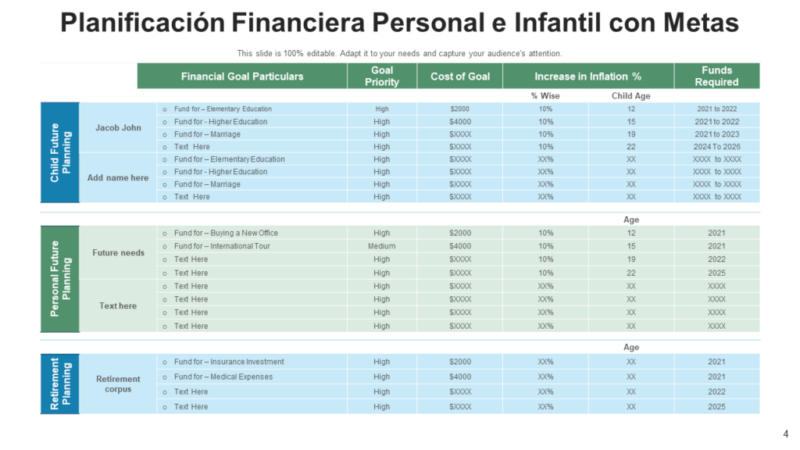Click 'Fund for – Insurance Investment' entry
Viewport: 800px width, 450px height.
tap(229, 362)
